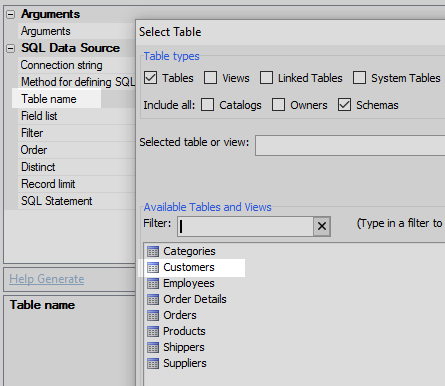445x386 pixels.
Task: Check Include all Catalogs
Action: point(207,105)
